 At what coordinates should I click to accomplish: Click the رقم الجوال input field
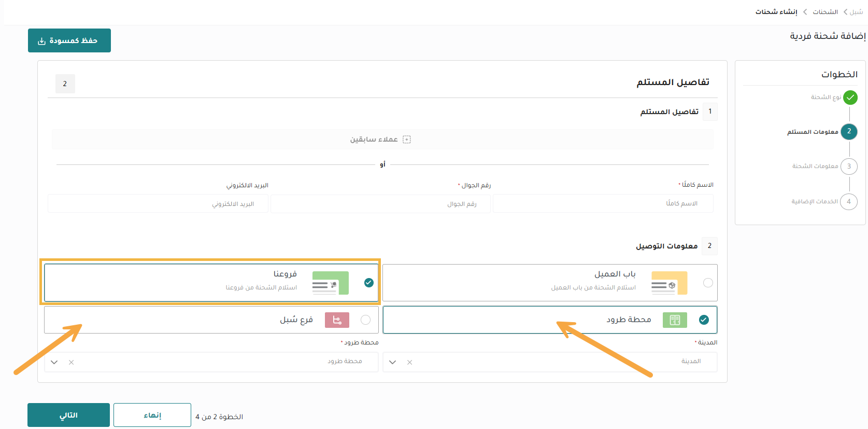[x=380, y=204]
